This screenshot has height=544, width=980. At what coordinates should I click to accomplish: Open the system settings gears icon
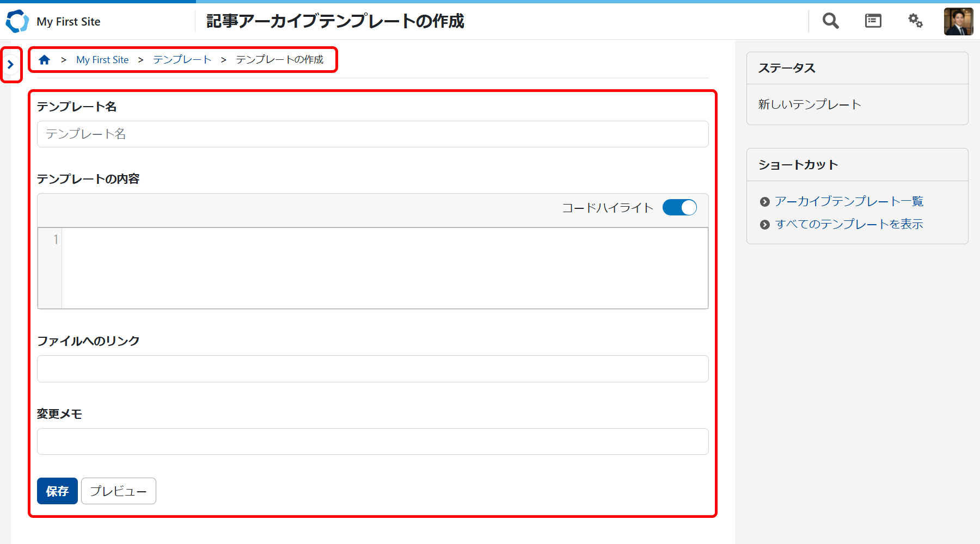(915, 21)
